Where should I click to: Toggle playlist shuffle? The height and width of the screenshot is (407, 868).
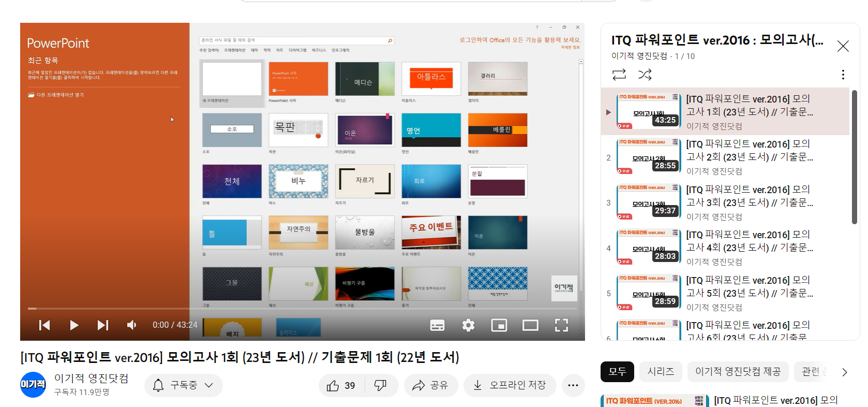[645, 75]
